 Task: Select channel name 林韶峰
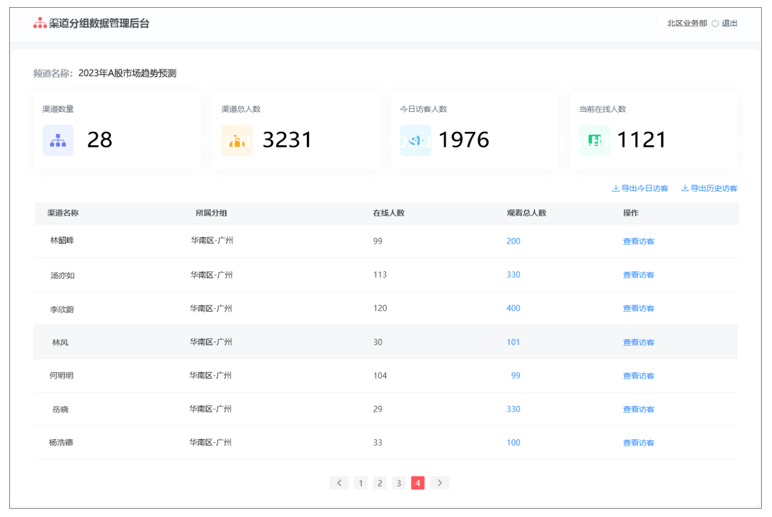(x=62, y=240)
